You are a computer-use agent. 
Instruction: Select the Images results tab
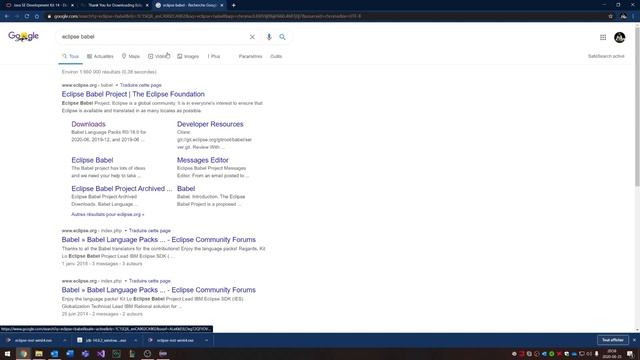click(x=188, y=56)
